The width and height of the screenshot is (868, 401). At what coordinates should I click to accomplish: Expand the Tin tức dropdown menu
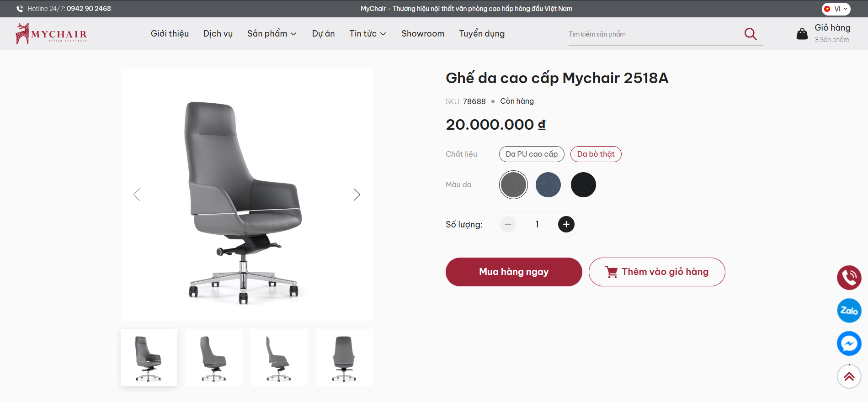pyautogui.click(x=367, y=34)
